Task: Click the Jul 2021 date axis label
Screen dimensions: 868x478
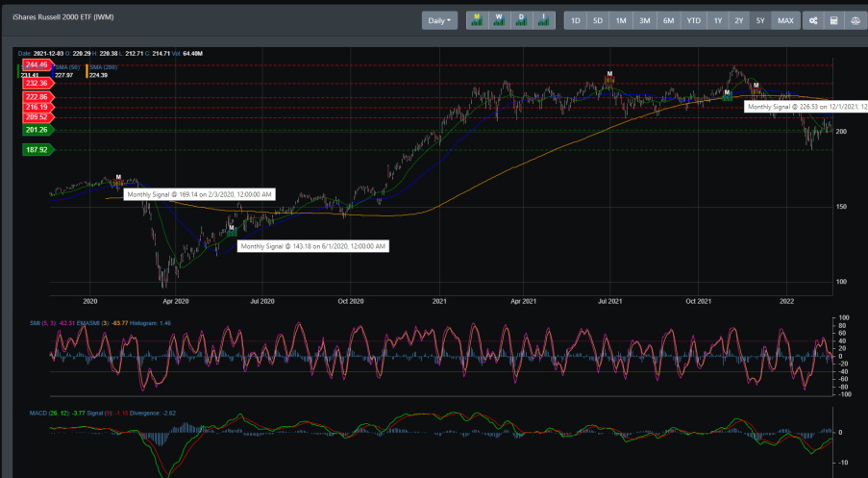Action: click(x=609, y=301)
